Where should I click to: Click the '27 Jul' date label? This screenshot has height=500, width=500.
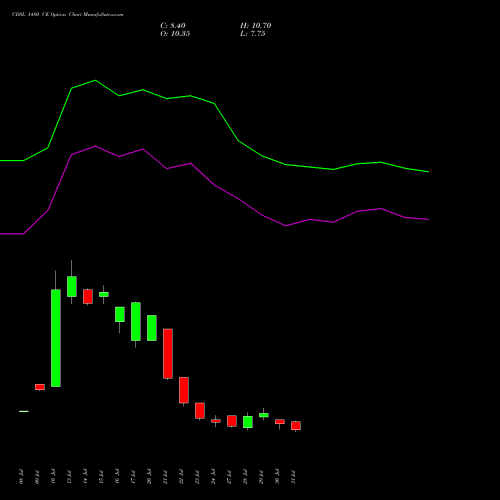(x=229, y=477)
